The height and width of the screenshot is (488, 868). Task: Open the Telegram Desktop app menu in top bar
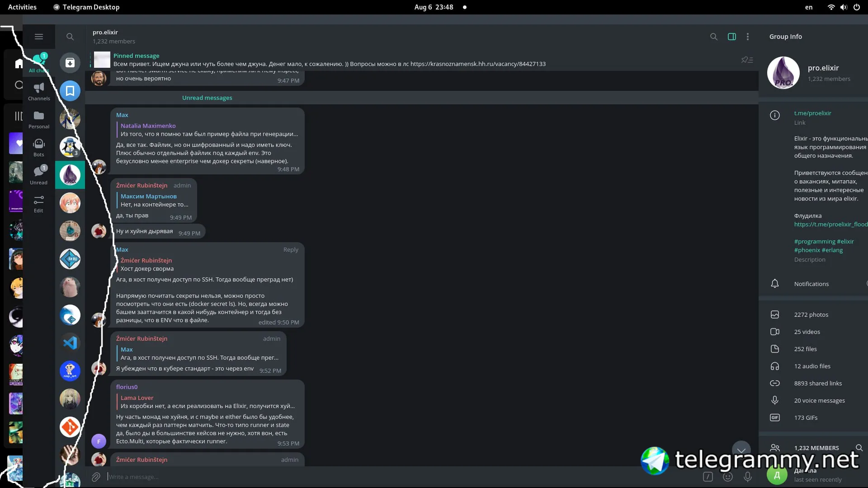86,7
